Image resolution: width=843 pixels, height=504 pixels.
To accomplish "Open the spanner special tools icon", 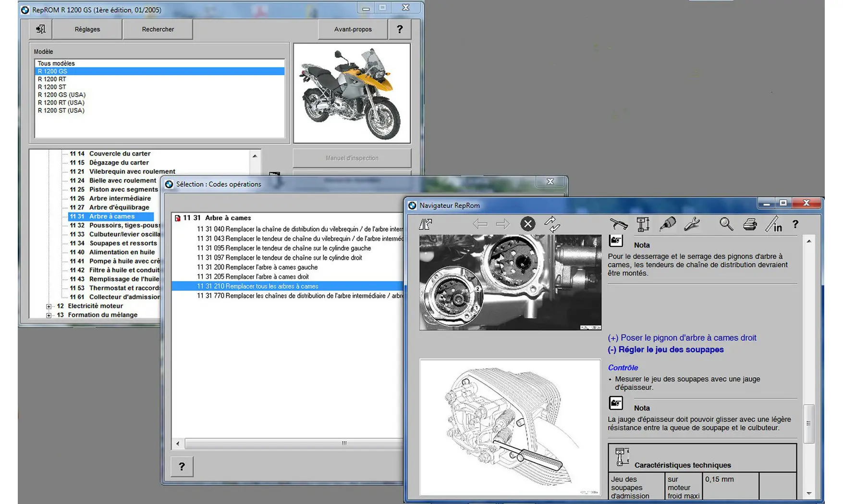I will click(x=692, y=224).
